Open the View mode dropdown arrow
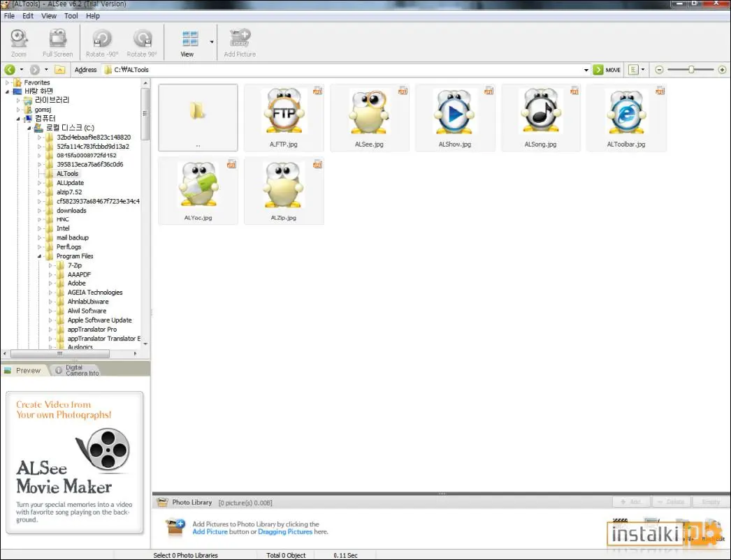This screenshot has height=560, width=731. pyautogui.click(x=212, y=42)
